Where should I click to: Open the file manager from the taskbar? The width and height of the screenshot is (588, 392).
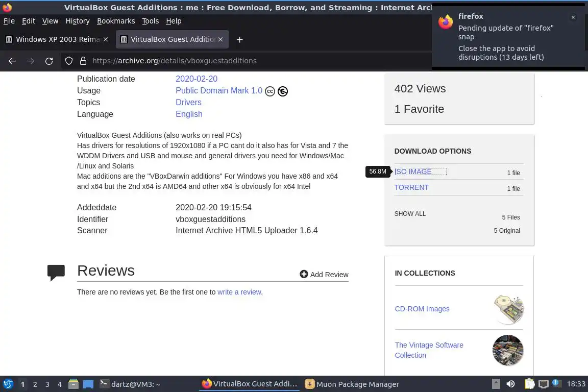point(73,384)
